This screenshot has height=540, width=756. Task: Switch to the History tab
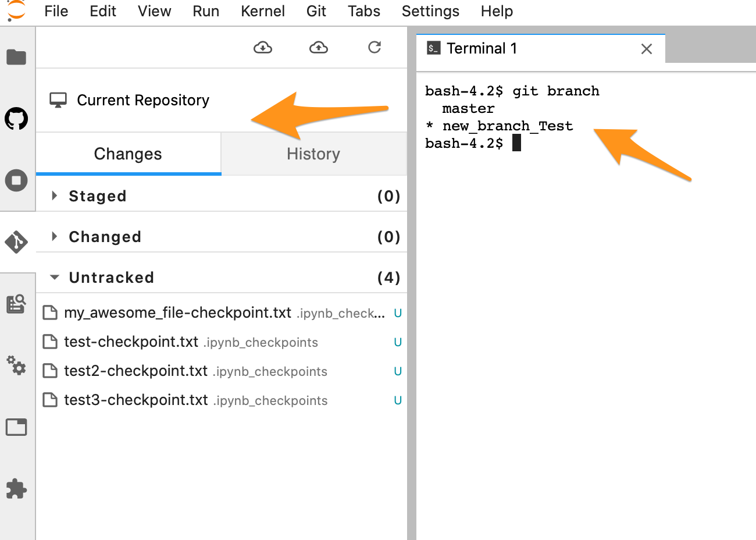tap(313, 154)
